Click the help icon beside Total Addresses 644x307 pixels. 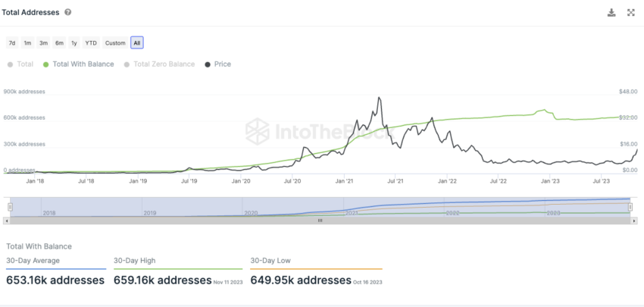[68, 12]
